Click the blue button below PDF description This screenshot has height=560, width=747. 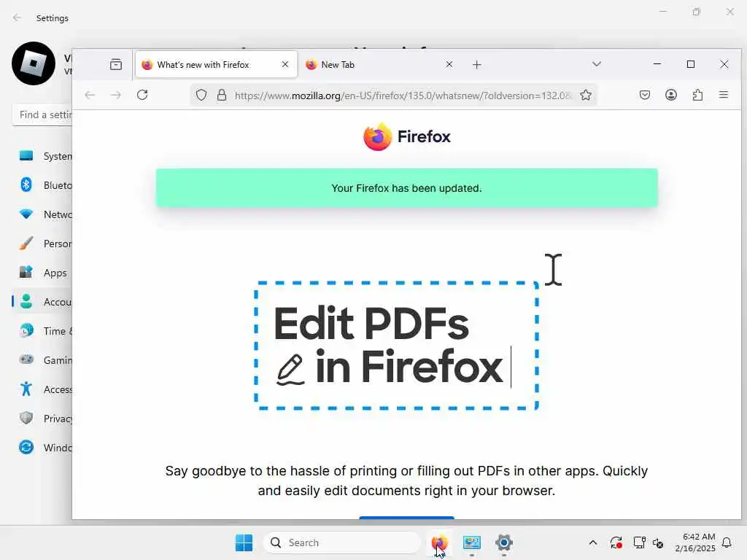pos(406,518)
